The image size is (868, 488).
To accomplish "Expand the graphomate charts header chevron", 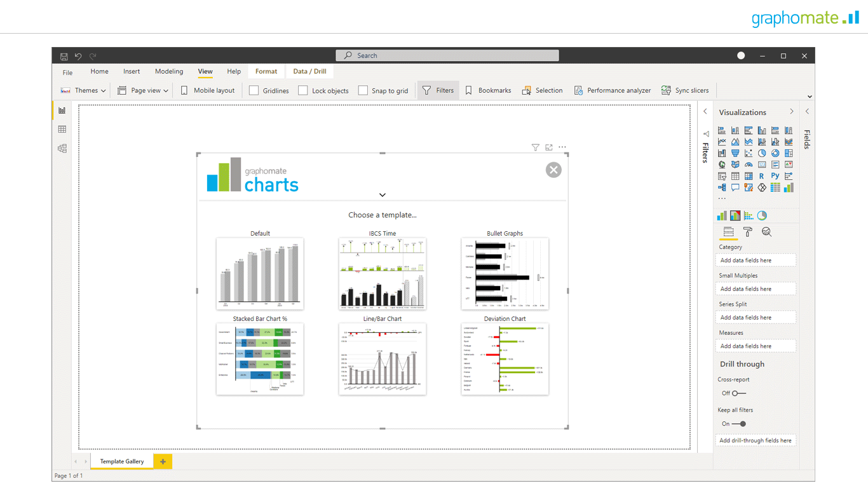I will pos(383,195).
